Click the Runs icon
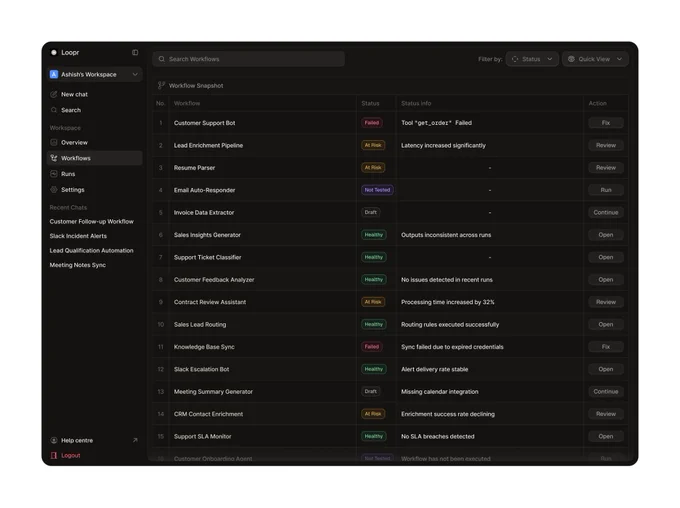Image resolution: width=680 pixels, height=508 pixels. [54, 174]
